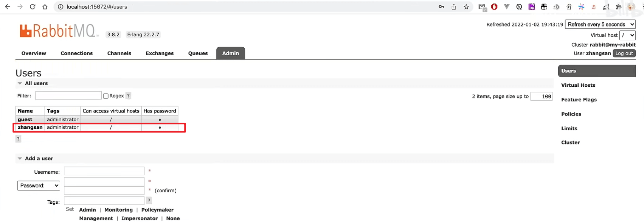644x223 pixels.
Task: Enable the Regex filter checkbox
Action: 106,96
